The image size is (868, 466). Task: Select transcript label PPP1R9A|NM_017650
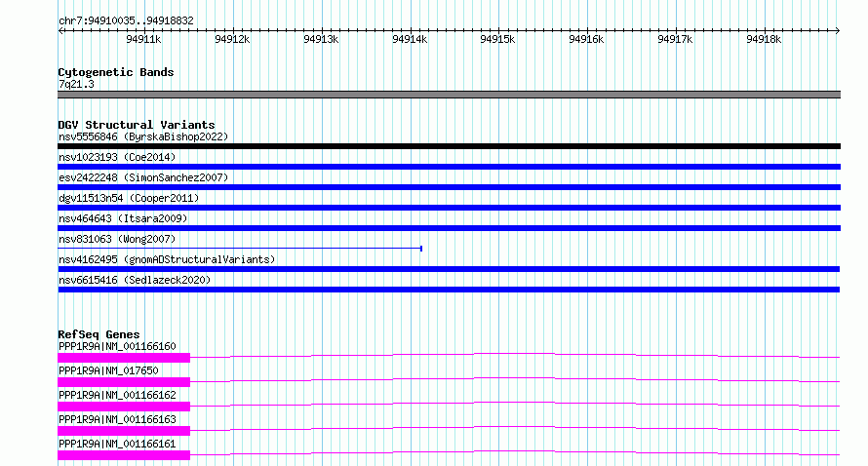click(x=108, y=370)
